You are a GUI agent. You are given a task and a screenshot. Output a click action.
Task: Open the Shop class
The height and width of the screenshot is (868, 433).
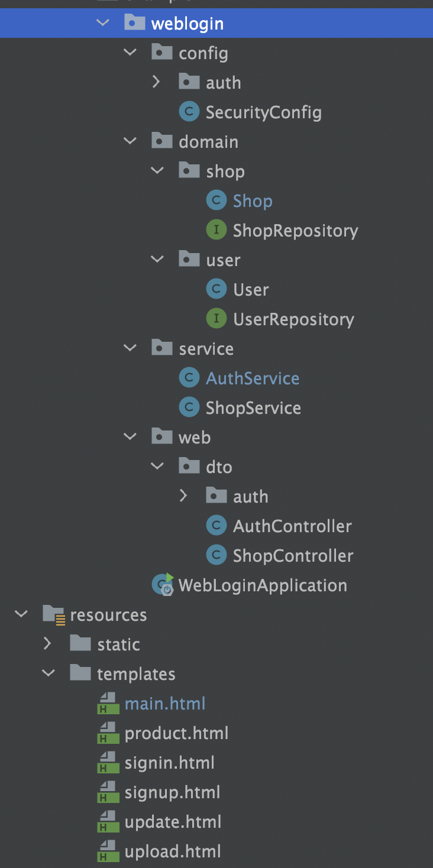253,201
